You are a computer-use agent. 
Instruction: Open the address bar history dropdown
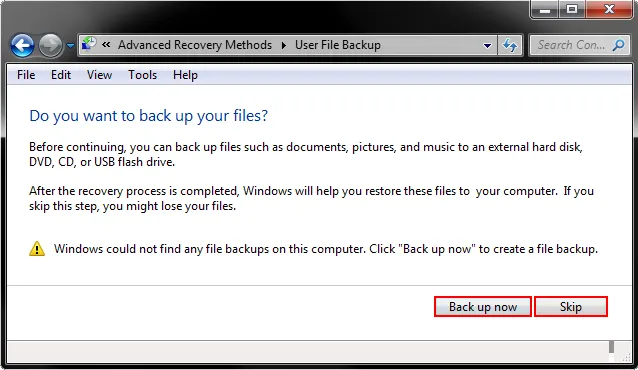[487, 45]
